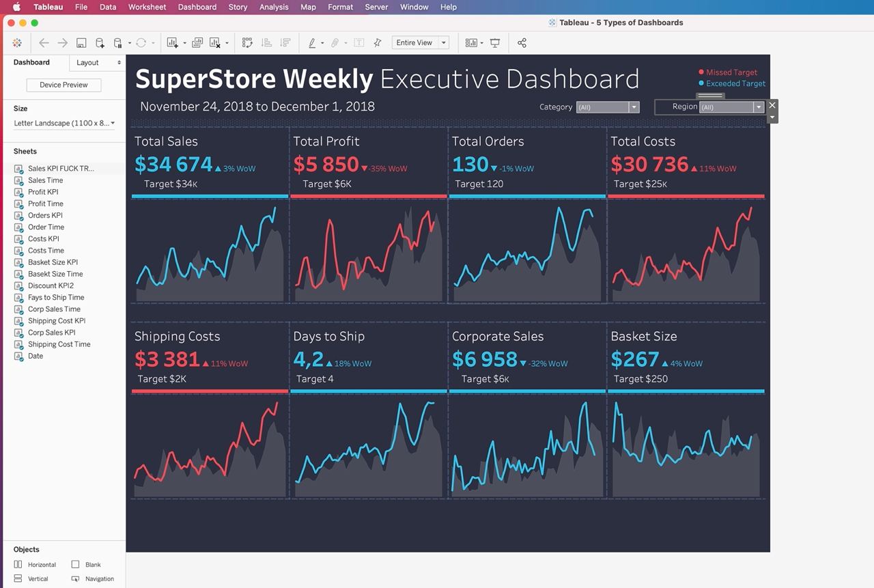The width and height of the screenshot is (874, 588).
Task: Select the Orders KPI sheet
Action: (x=45, y=215)
